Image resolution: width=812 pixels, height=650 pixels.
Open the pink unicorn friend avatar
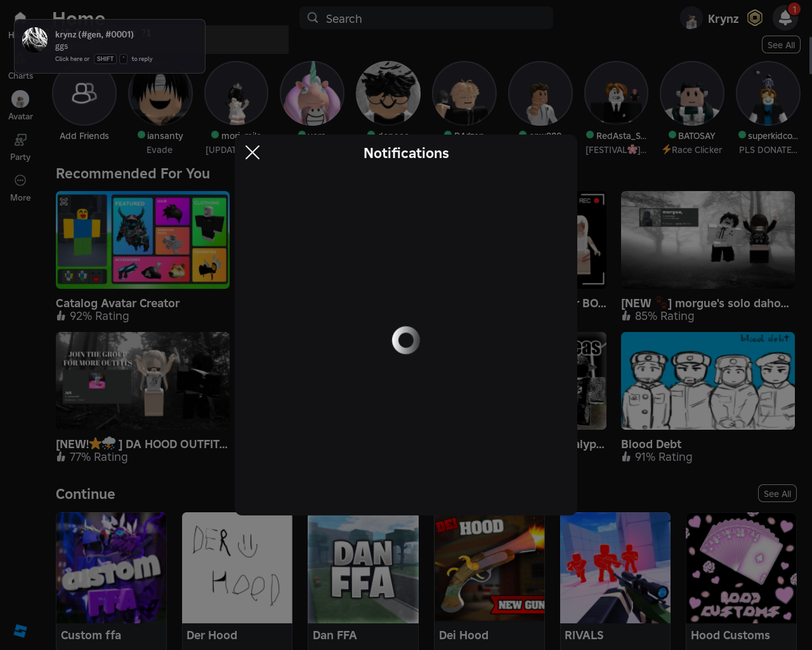point(312,93)
